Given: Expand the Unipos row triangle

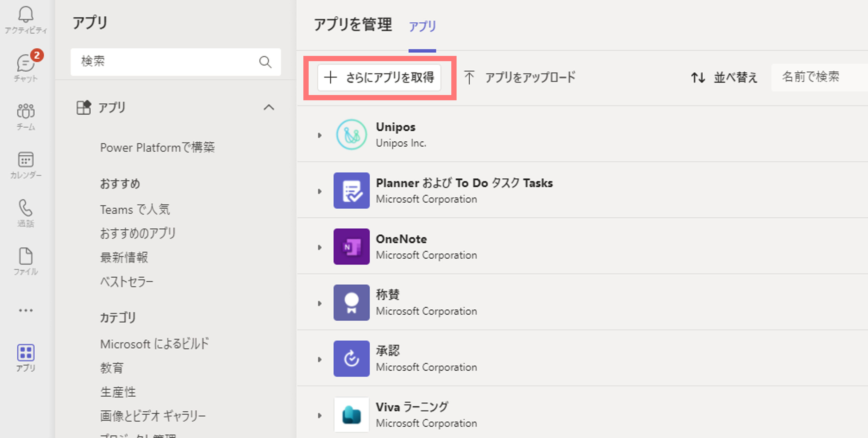Looking at the screenshot, I should pyautogui.click(x=319, y=135).
